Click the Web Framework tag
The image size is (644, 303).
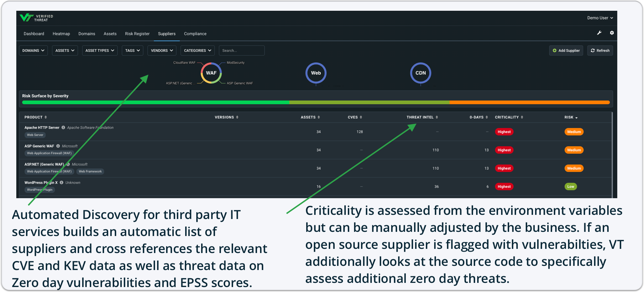coord(90,171)
